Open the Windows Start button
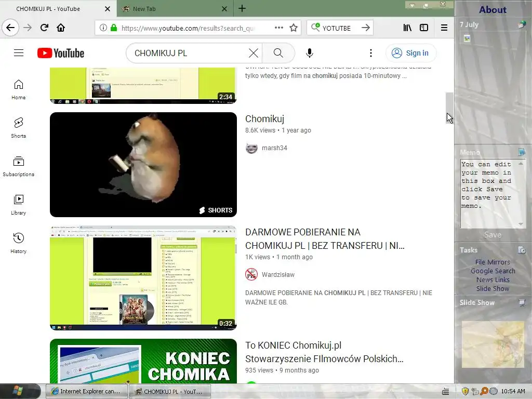 coord(20,391)
